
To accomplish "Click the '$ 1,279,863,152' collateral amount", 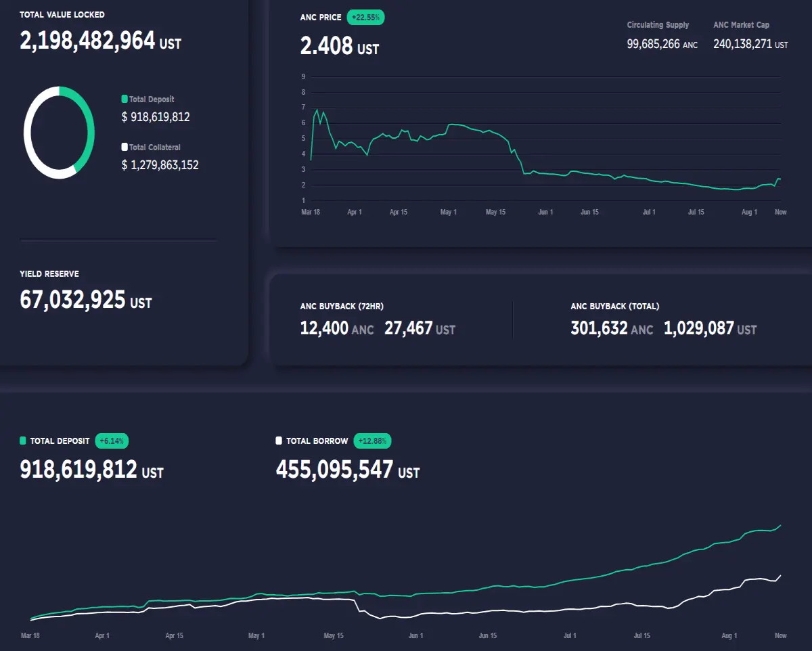I will [160, 164].
